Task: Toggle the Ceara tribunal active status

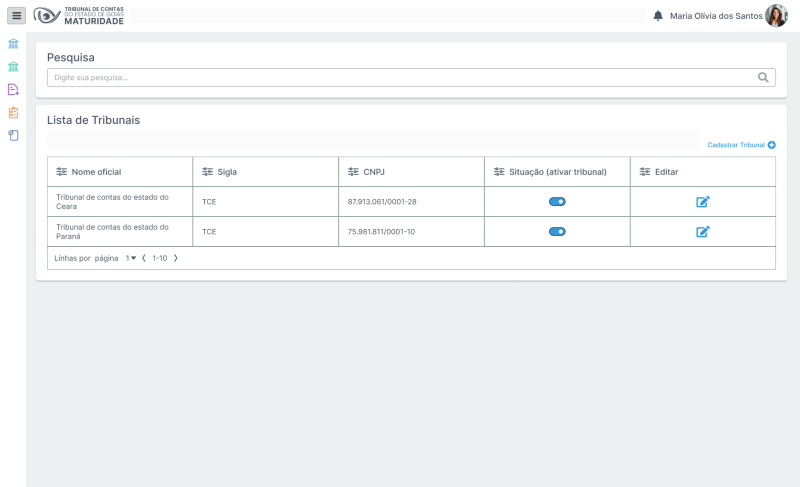Action: pyautogui.click(x=557, y=202)
